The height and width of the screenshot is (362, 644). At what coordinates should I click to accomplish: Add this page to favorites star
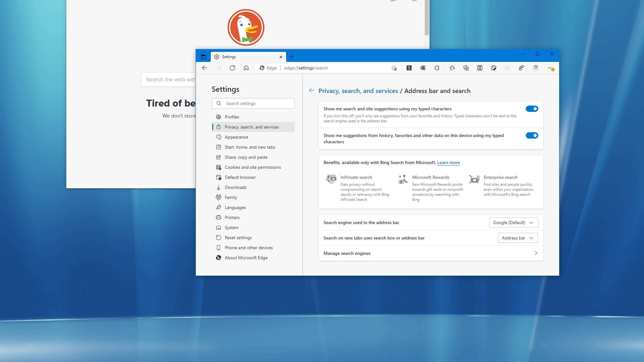point(394,68)
